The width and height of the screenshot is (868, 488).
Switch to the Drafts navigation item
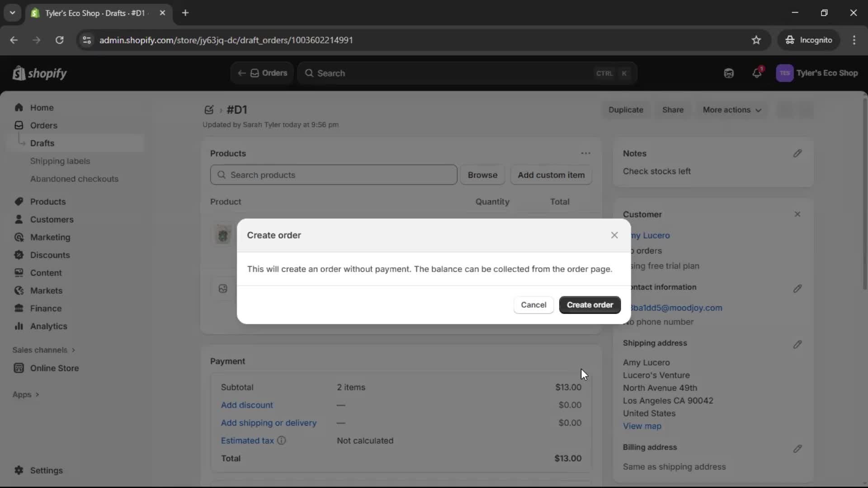pyautogui.click(x=42, y=143)
